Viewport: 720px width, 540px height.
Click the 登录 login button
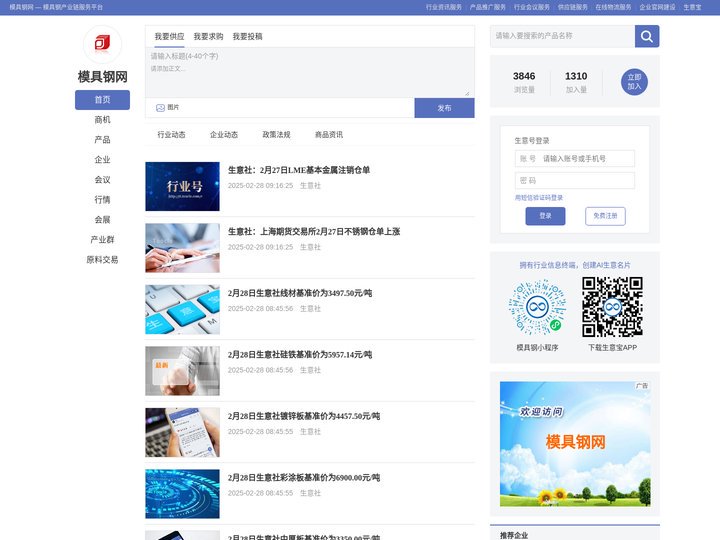545,216
